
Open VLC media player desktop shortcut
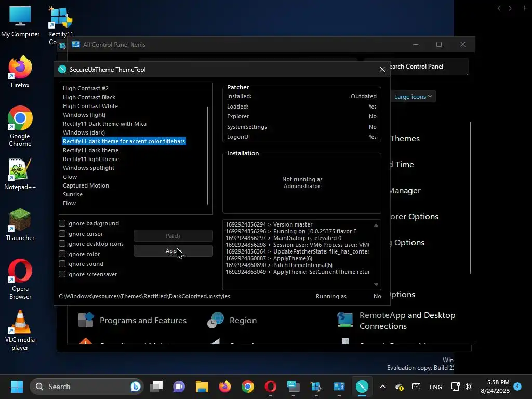tap(20, 330)
